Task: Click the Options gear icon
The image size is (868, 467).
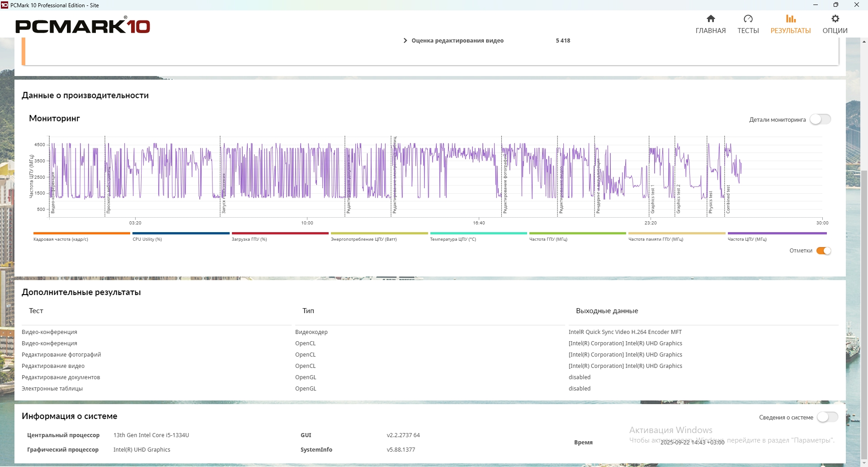Action: tap(835, 19)
